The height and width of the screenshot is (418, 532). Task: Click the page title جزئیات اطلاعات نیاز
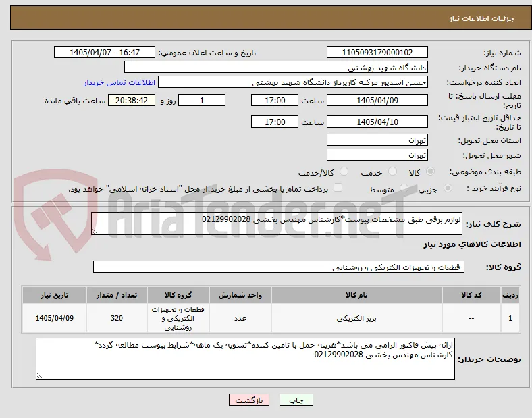coord(482,18)
